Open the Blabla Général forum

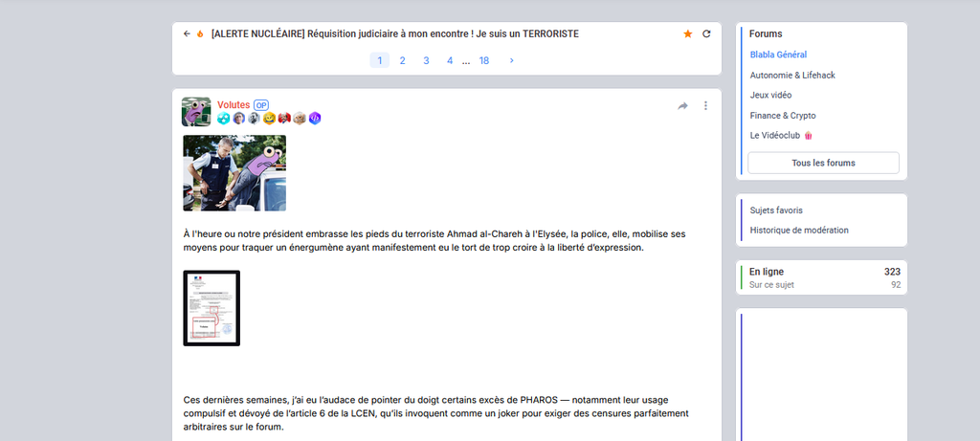click(778, 55)
